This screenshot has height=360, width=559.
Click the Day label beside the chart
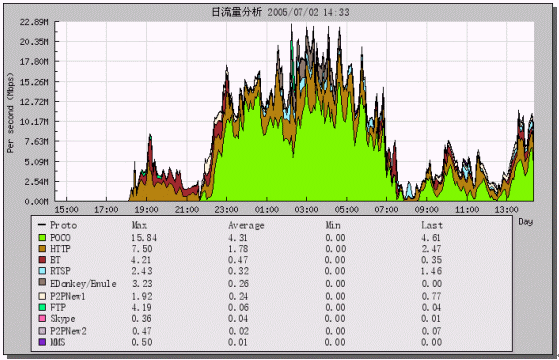click(x=525, y=222)
